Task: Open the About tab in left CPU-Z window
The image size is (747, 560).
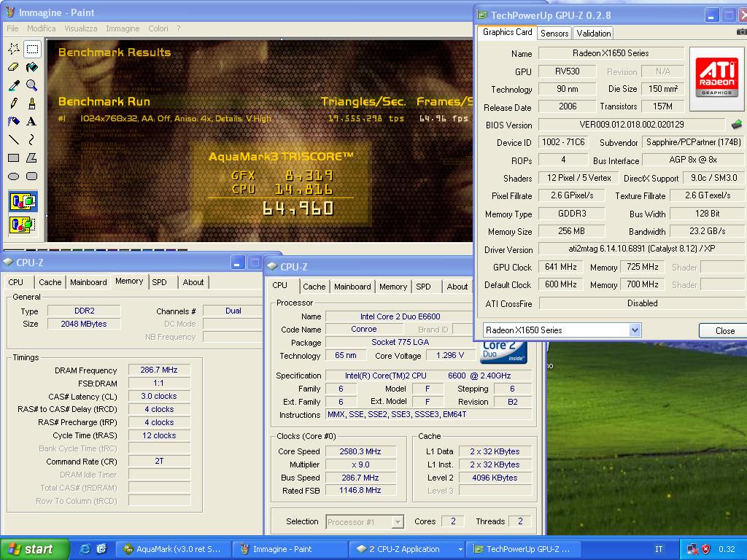Action: pyautogui.click(x=193, y=282)
